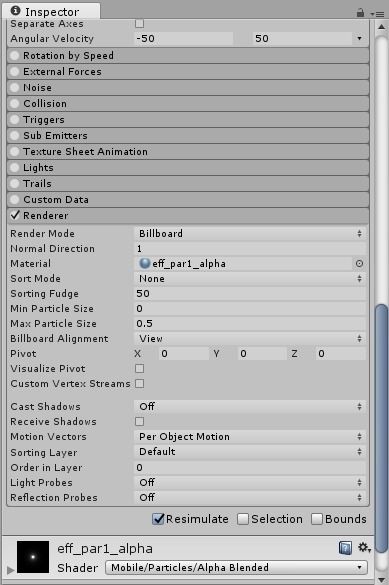Viewport: 389px width, 585px height.
Task: Click the vertical scrollbar thumb
Action: pyautogui.click(x=381, y=428)
